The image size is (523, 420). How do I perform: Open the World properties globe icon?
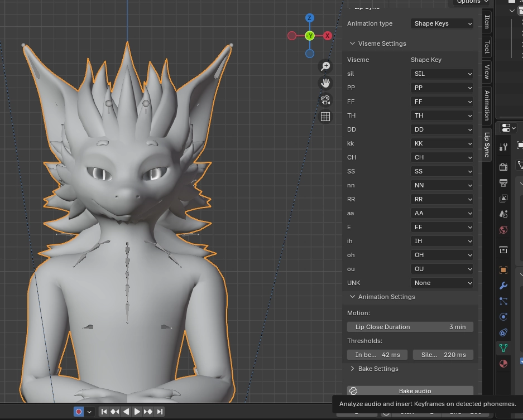503,229
